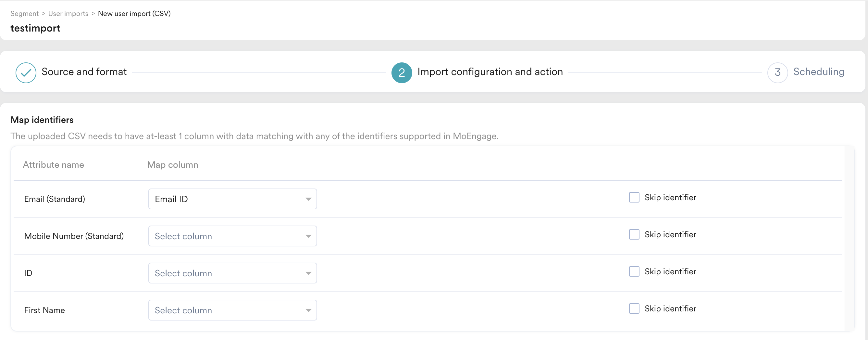The height and width of the screenshot is (340, 868).
Task: Toggle Skip identifier for First Name
Action: [x=634, y=308]
